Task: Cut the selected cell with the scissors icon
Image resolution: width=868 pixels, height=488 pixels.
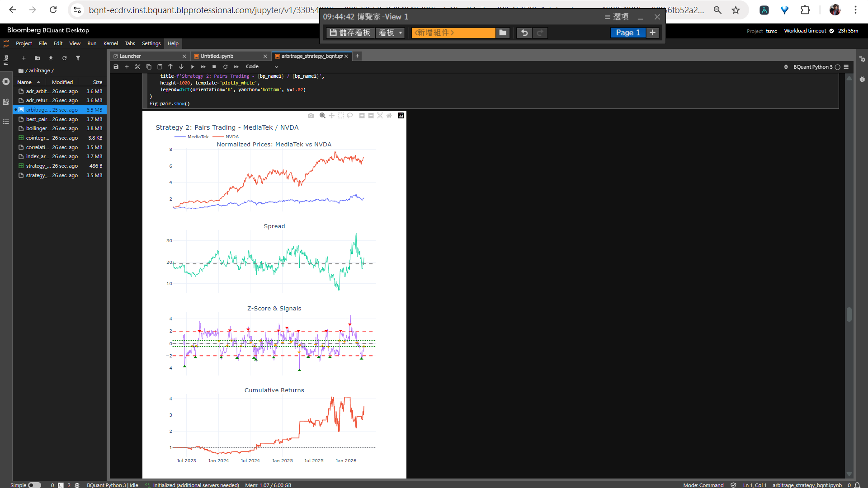Action: click(x=137, y=67)
